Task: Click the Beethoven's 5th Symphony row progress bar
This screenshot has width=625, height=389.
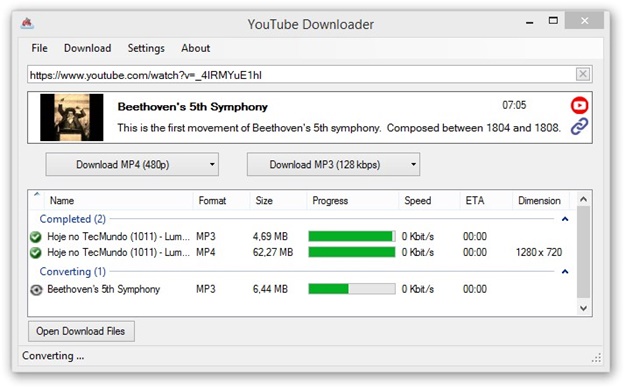Action: coord(352,289)
